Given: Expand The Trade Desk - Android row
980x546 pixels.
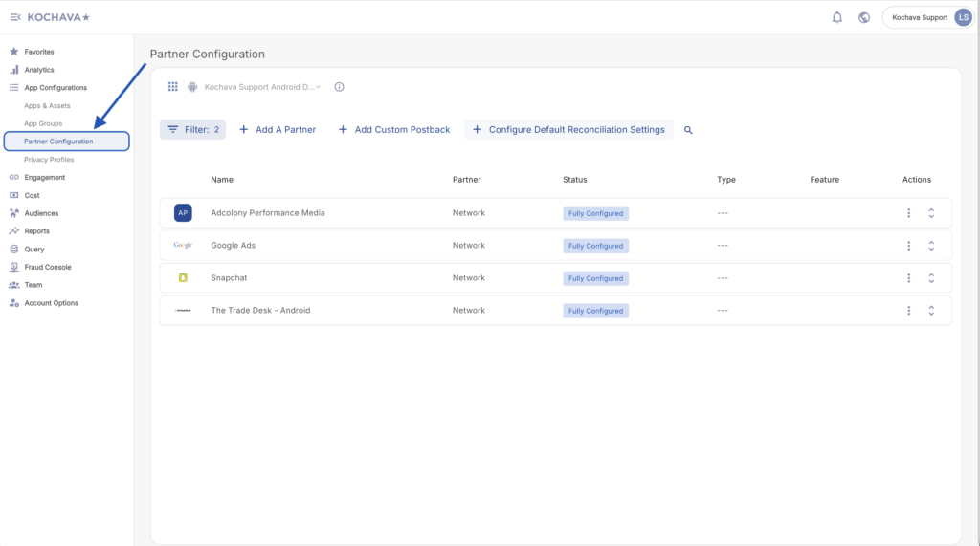Looking at the screenshot, I should [x=931, y=311].
